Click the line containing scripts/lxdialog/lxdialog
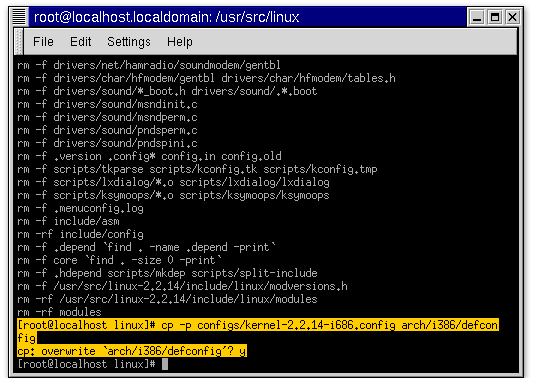Image resolution: width=534 pixels, height=378 pixels. point(173,182)
